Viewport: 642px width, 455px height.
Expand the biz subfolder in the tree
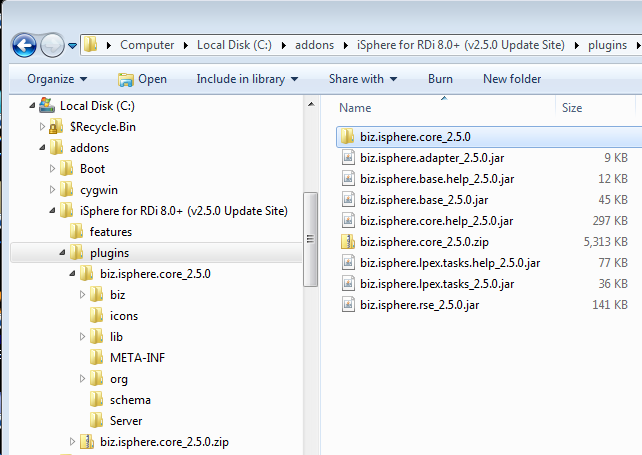[x=82, y=294]
